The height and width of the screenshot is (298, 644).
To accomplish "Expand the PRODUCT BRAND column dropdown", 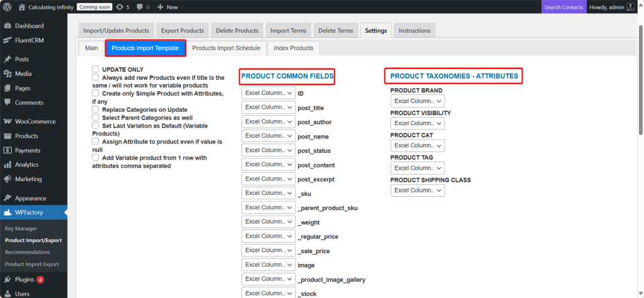I will tap(418, 101).
